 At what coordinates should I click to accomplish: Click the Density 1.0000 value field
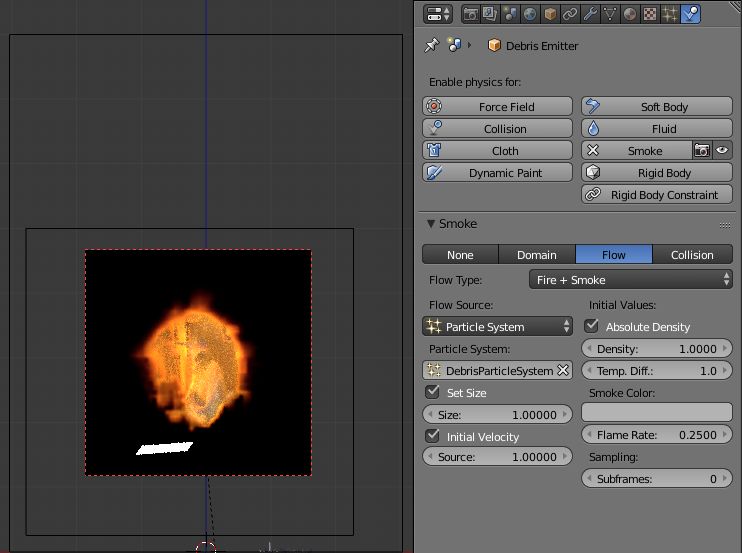pos(657,349)
